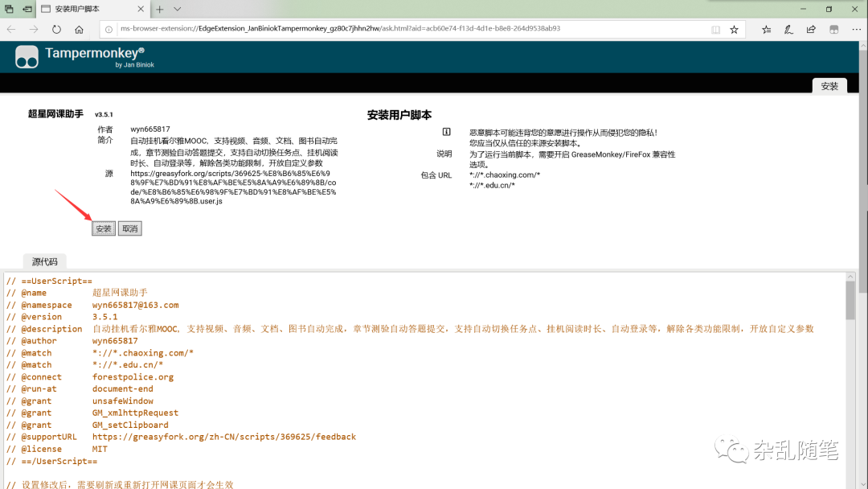Open the Tampermonkey extension icon in toolbar

point(834,29)
